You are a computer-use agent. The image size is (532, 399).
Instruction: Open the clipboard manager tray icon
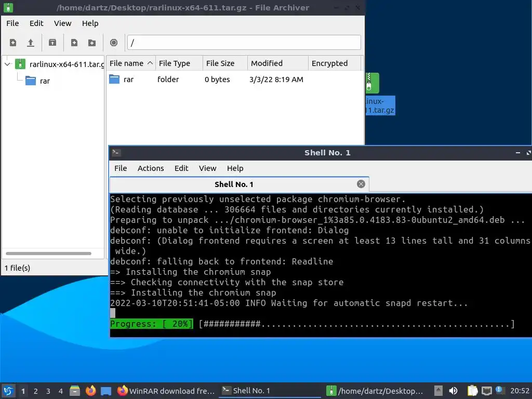click(x=472, y=391)
